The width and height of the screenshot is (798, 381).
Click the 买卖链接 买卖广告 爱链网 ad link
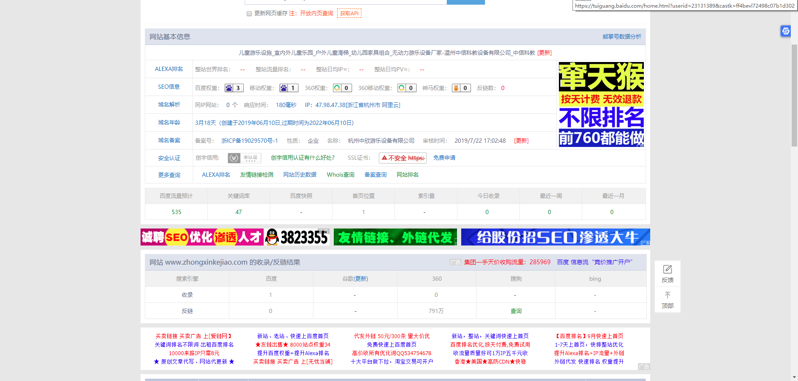(x=194, y=336)
